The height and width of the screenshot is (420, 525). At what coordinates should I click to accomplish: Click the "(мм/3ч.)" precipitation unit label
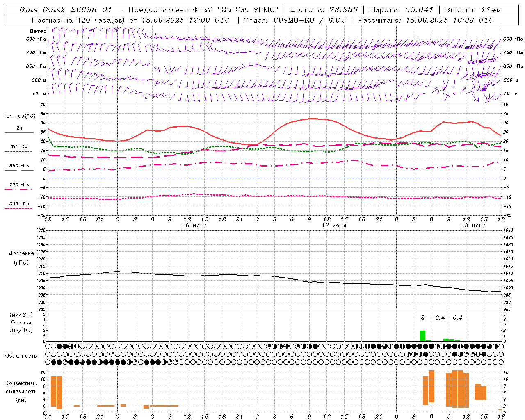[x=21, y=315]
